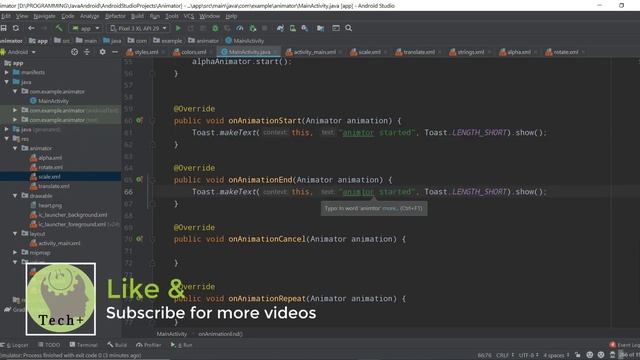
Task: Select heart.png in the drawable folder
Action: click(x=46, y=205)
